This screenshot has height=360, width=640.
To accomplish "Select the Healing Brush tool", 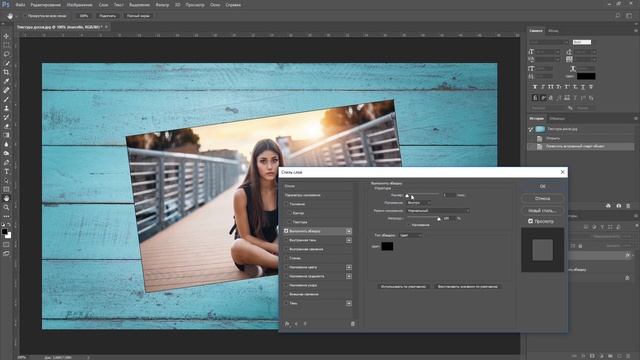I will tap(6, 90).
